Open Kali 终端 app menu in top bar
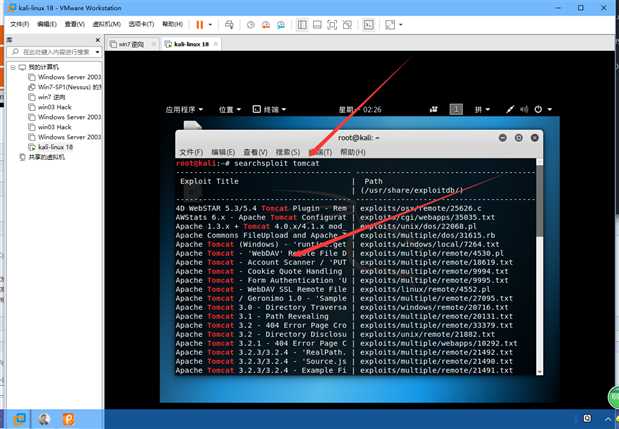 tap(269, 109)
